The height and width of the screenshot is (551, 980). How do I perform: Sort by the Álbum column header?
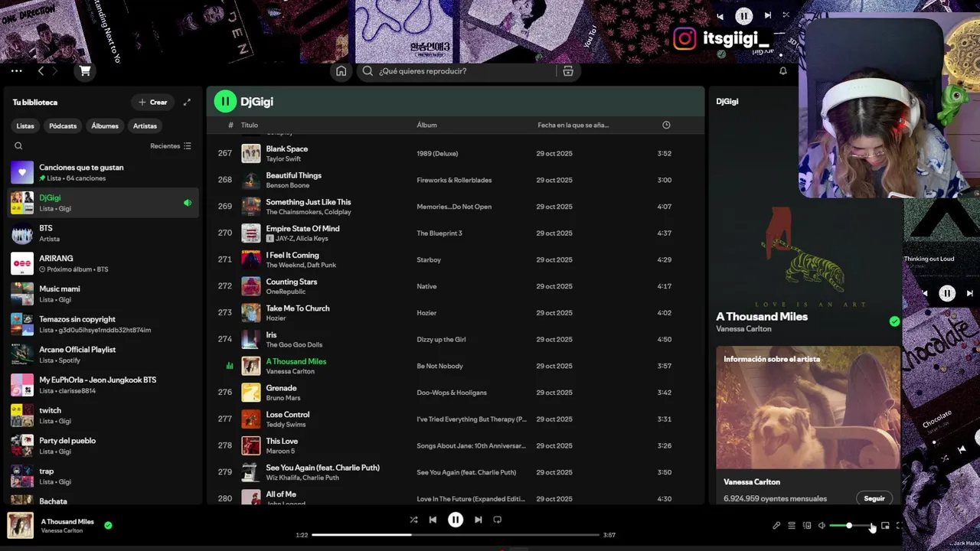pyautogui.click(x=426, y=125)
